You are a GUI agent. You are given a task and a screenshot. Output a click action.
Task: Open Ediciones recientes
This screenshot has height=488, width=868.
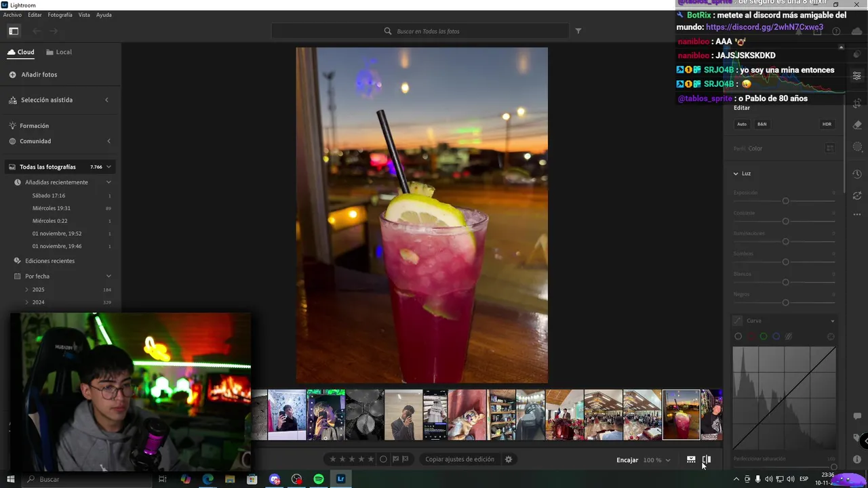coord(50,261)
